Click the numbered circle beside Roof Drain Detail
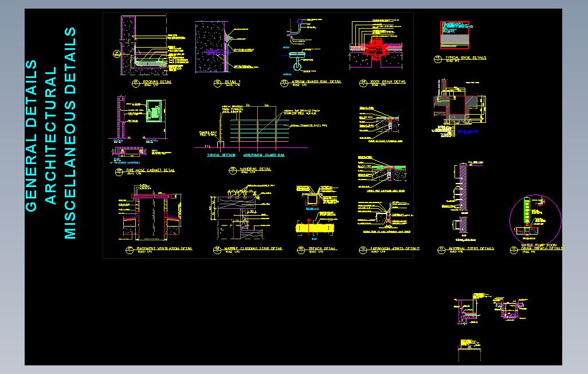The image size is (588, 374). [363, 83]
